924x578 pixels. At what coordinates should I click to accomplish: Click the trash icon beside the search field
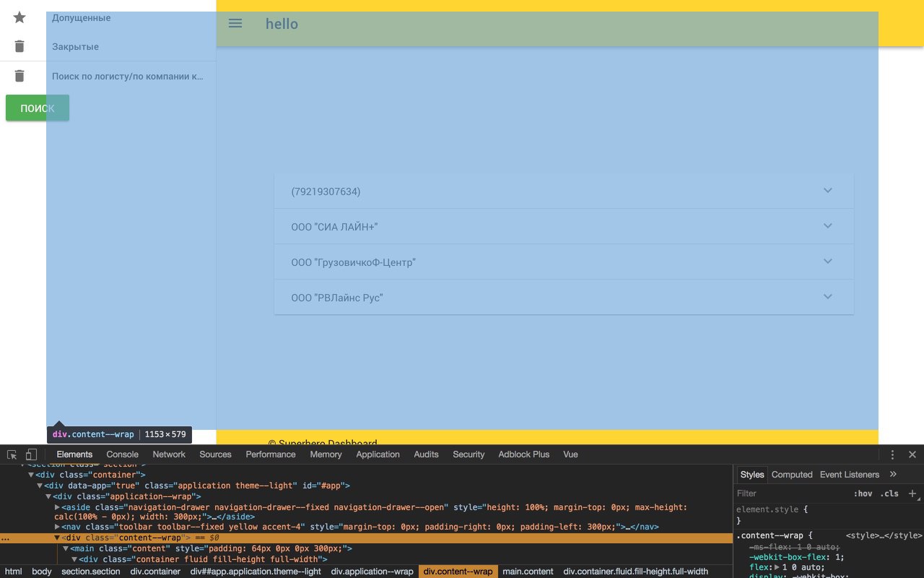coord(19,76)
